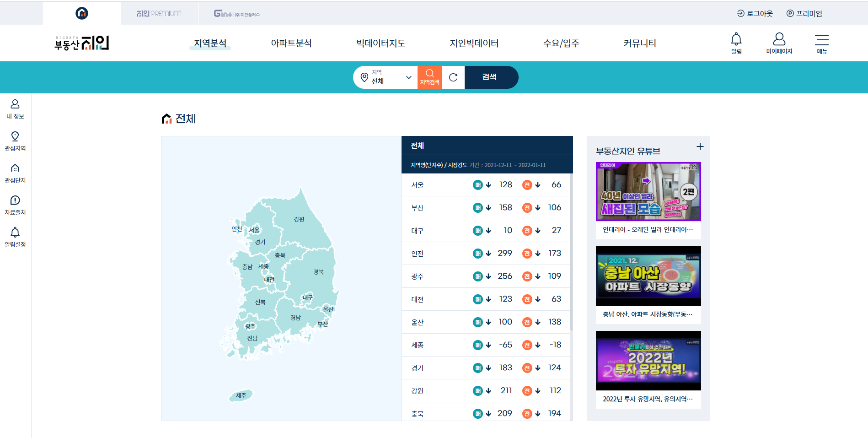The image size is (868, 438).
Task: Open 관심단지 in the sidebar
Action: point(15,173)
